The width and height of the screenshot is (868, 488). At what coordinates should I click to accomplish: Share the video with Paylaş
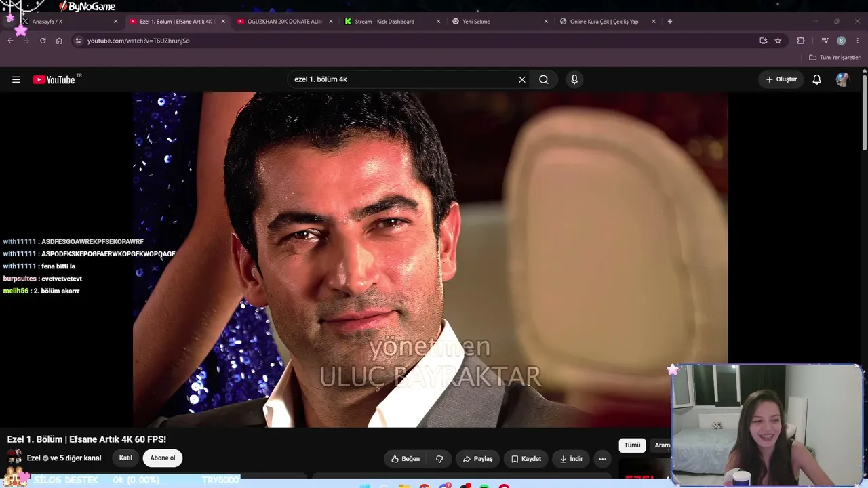(478, 459)
